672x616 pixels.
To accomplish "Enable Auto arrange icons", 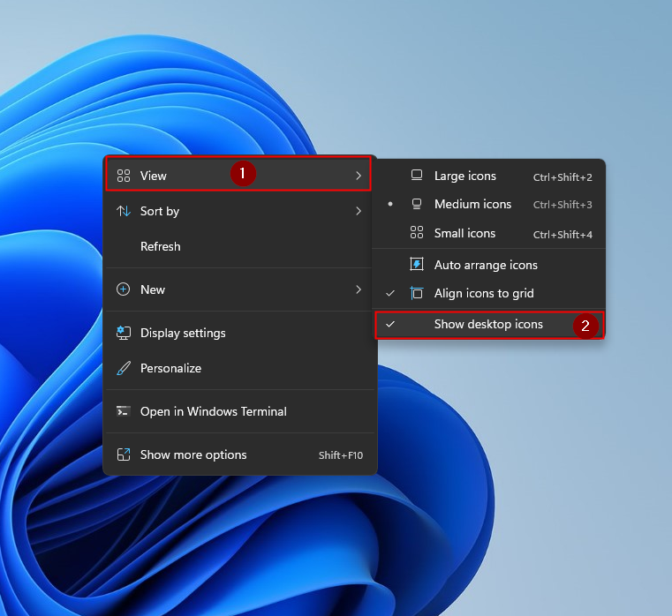I will point(486,265).
